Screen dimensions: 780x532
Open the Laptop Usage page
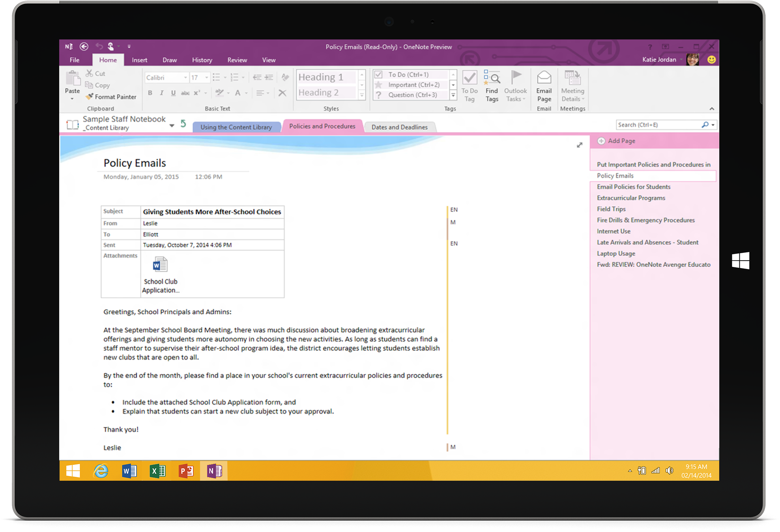pyautogui.click(x=616, y=254)
